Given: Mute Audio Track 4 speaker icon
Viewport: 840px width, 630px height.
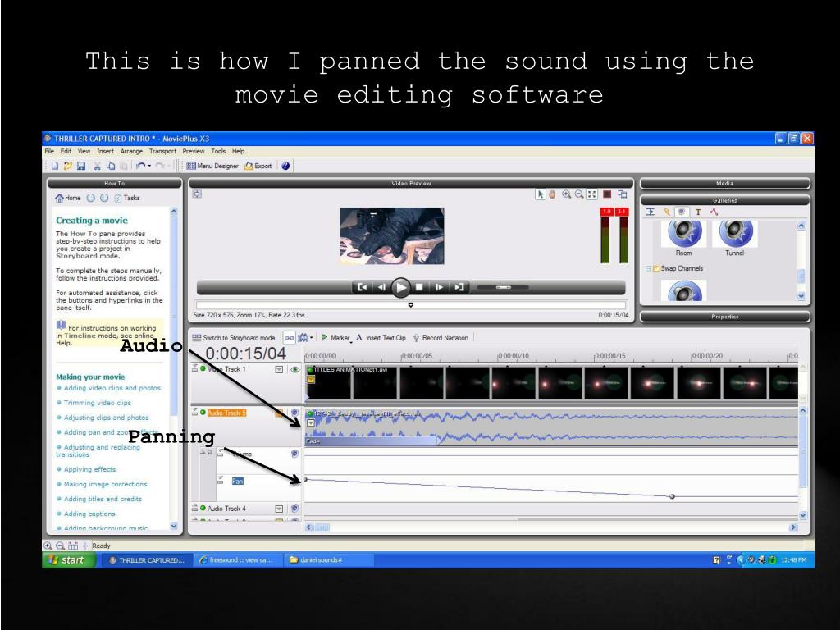Looking at the screenshot, I should click(x=294, y=509).
